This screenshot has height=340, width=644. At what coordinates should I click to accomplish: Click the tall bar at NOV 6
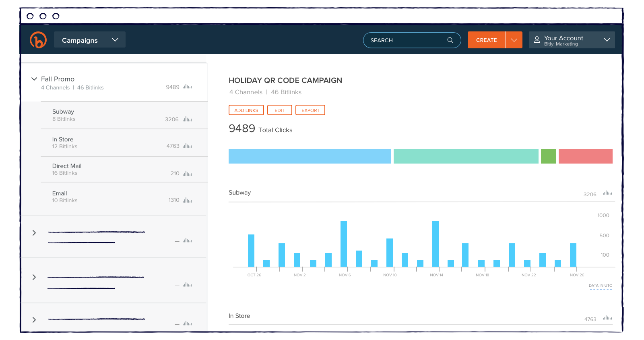tap(344, 244)
